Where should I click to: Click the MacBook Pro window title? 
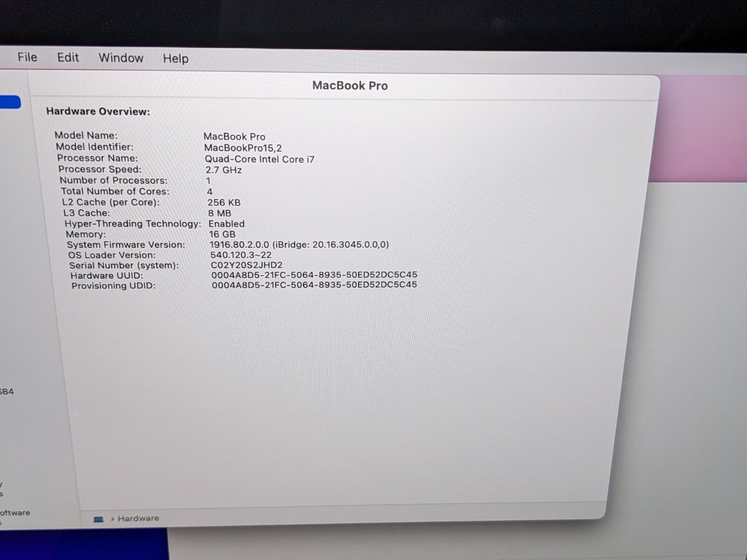tap(350, 85)
